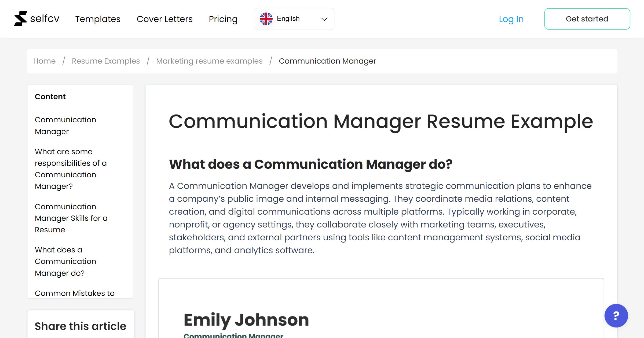Click the Share this article heading
This screenshot has width=644, height=338.
pyautogui.click(x=80, y=326)
